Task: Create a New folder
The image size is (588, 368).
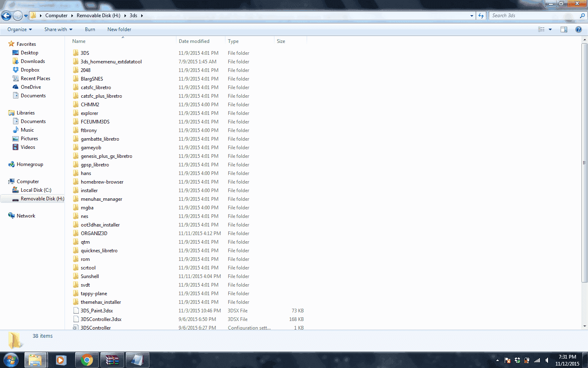Action: 119,29
